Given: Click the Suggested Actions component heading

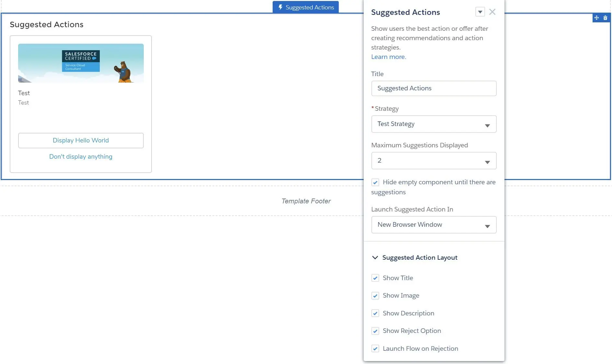Looking at the screenshot, I should point(47,25).
